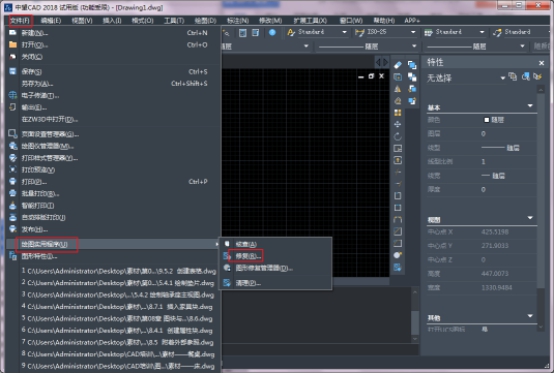Click the 颜色 随层 color swatch

(x=487, y=120)
